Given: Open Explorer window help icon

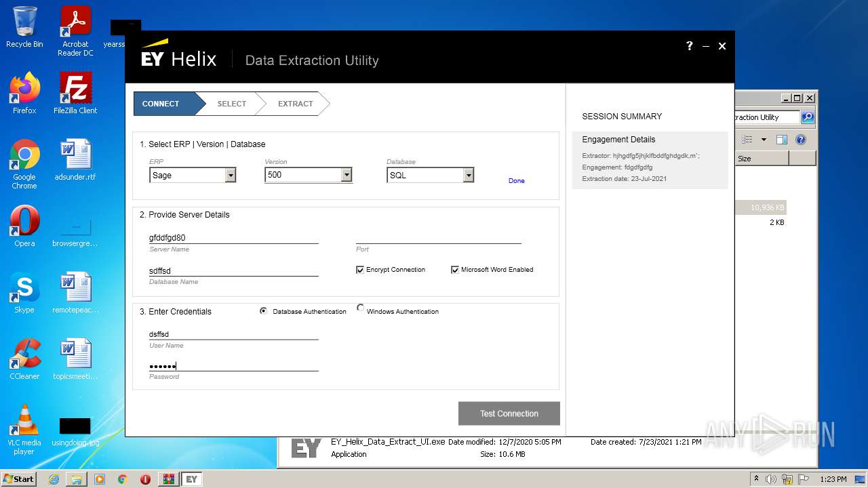Looking at the screenshot, I should point(801,140).
